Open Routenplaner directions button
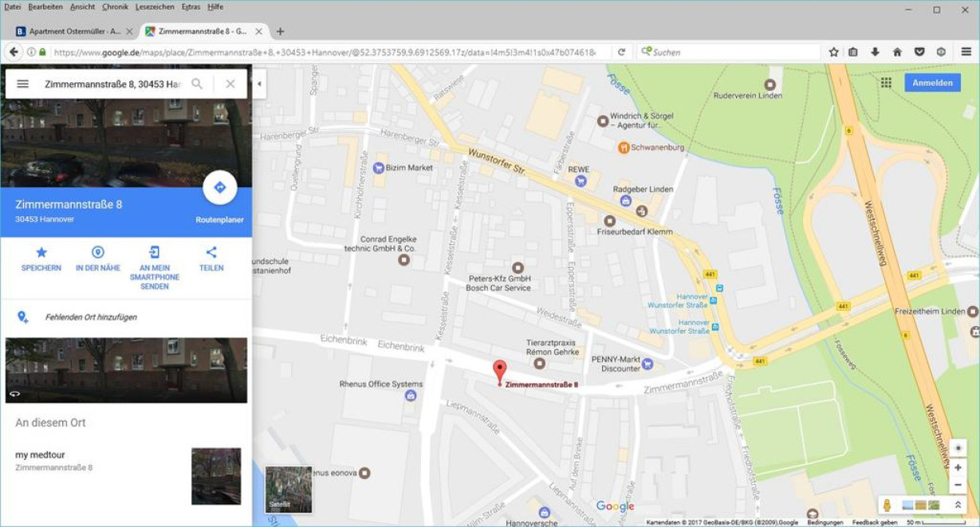Viewport: 980px width, 527px height. click(220, 188)
